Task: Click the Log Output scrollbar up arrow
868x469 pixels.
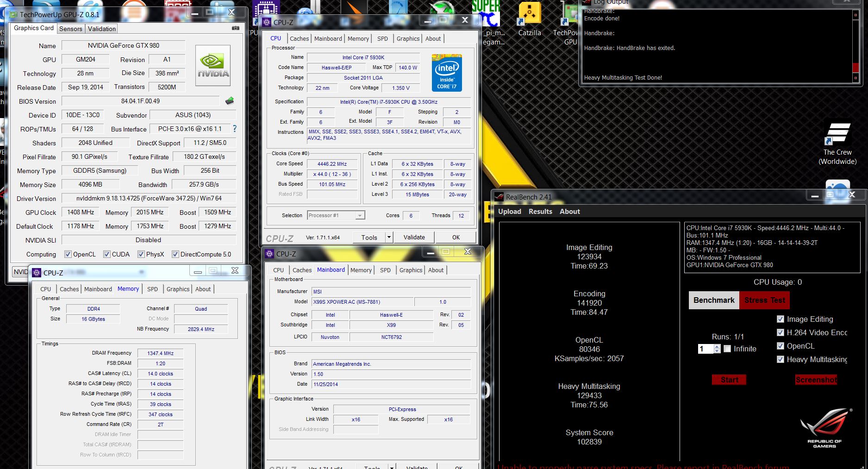Action: [x=856, y=15]
